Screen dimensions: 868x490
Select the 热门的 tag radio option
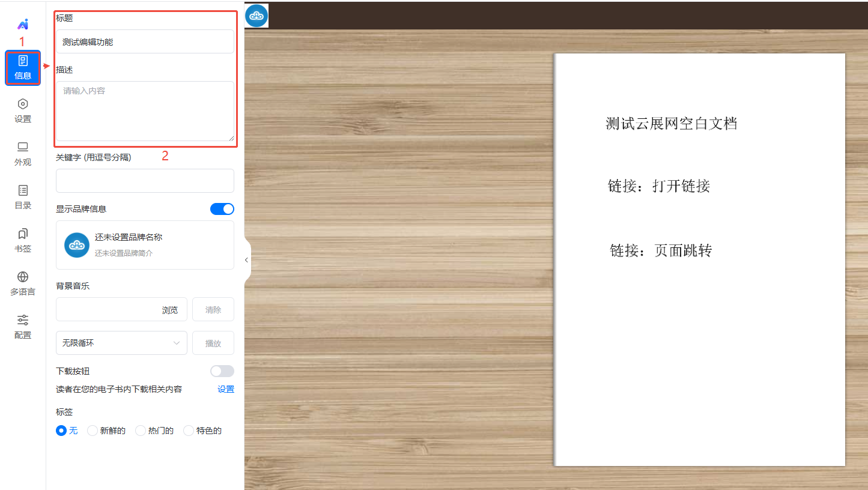click(141, 431)
